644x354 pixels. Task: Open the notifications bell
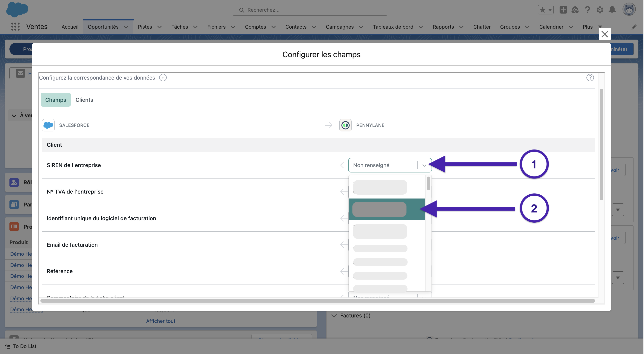pos(612,10)
